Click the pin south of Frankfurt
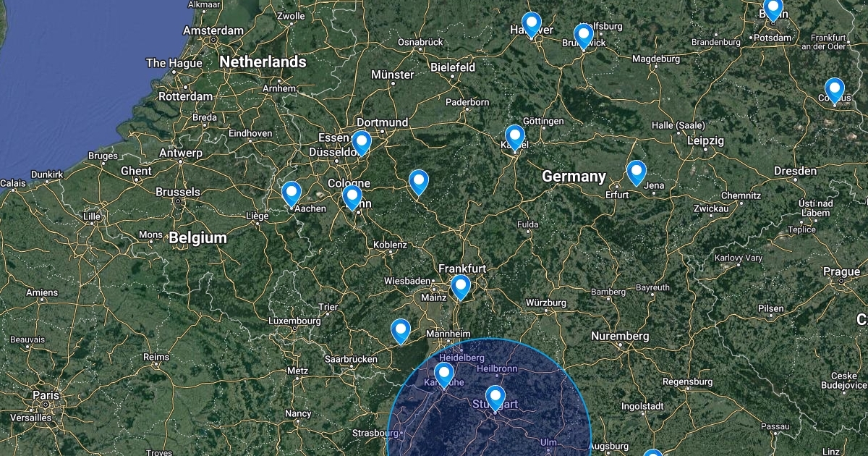Image resolution: width=868 pixels, height=456 pixels. (x=460, y=287)
